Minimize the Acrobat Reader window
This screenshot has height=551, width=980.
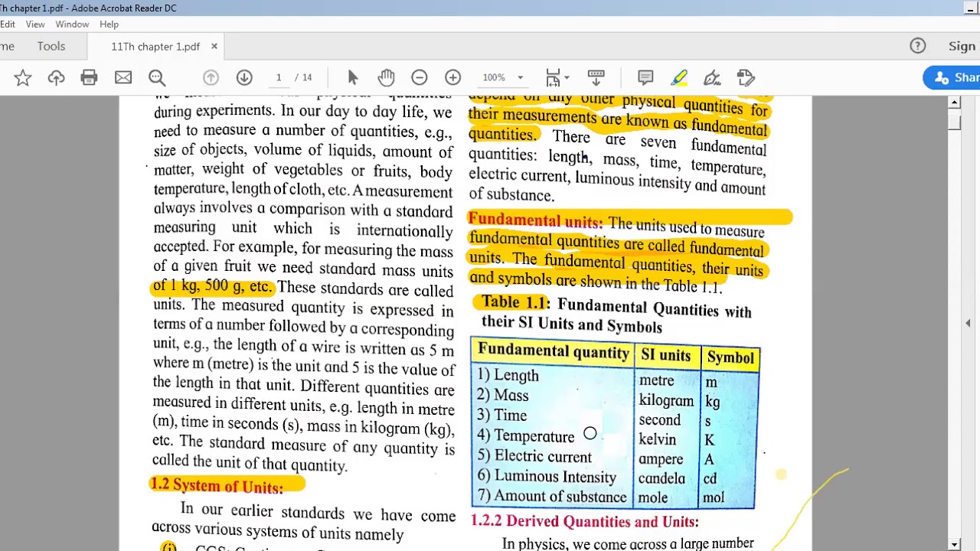point(970,8)
